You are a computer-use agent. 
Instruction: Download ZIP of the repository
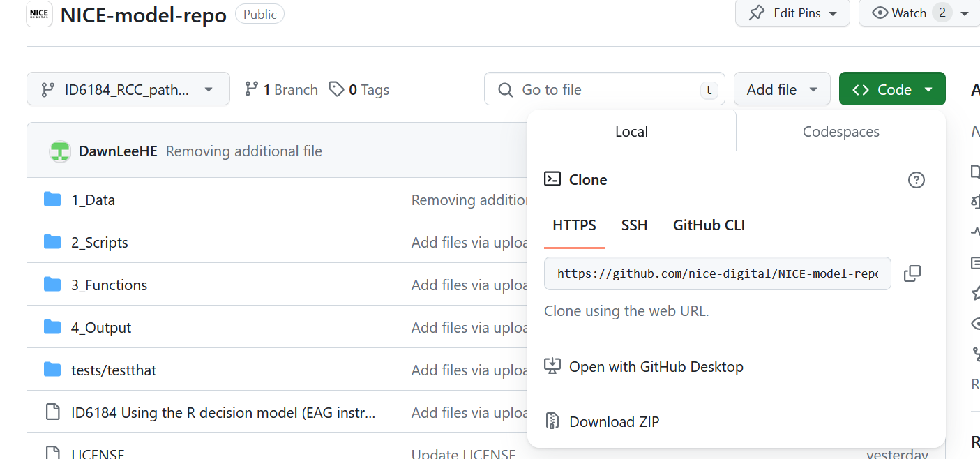point(615,421)
